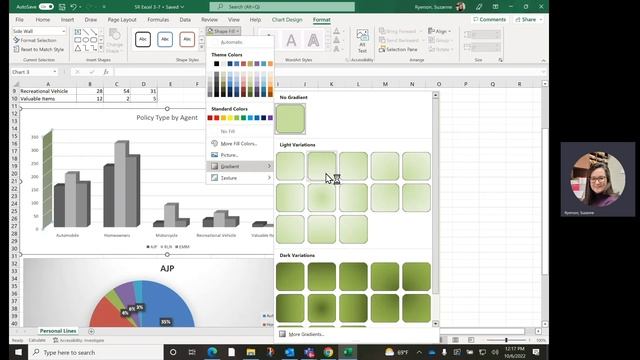Select first Light Variations gradient thumbnail
Viewport: 640px width, 360px height.
tap(290, 166)
